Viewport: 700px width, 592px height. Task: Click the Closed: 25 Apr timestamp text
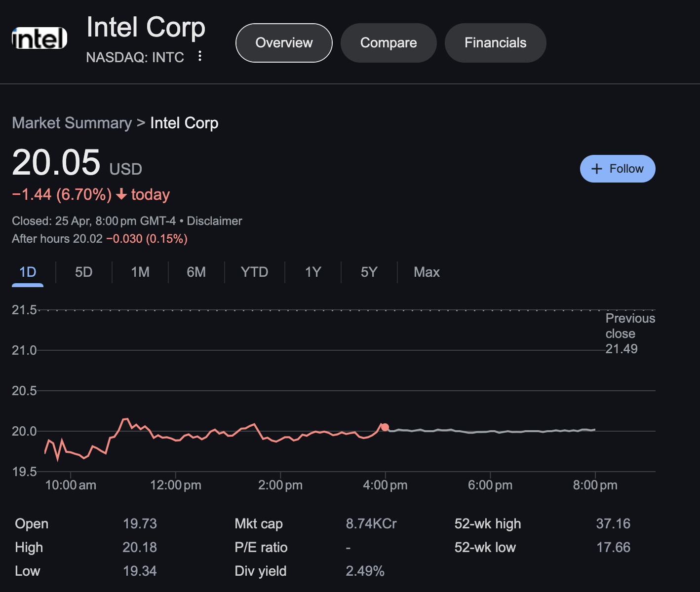(x=94, y=221)
